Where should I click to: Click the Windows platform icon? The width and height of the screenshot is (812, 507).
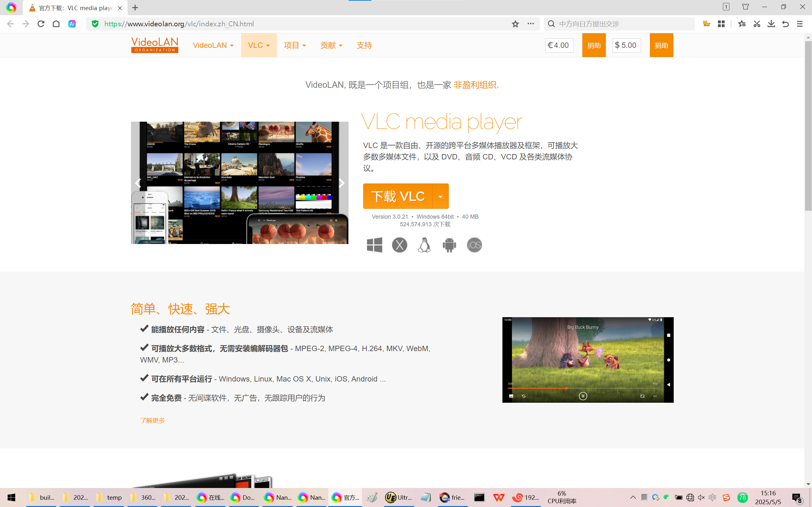375,245
